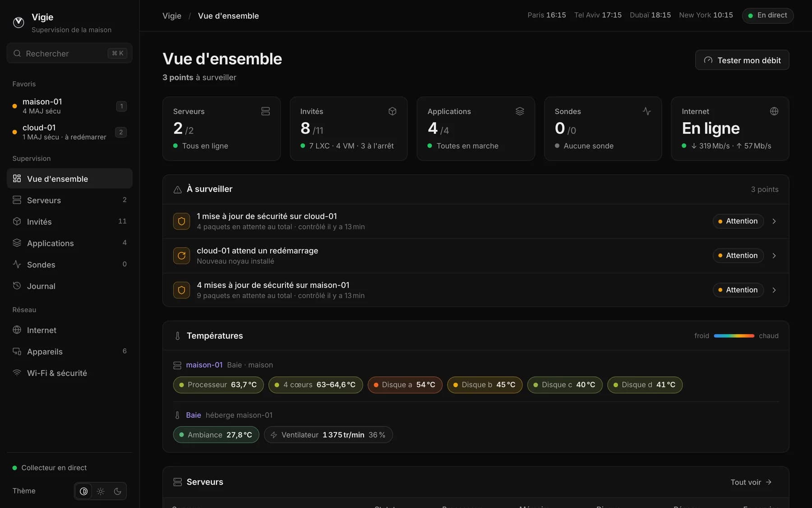Click Vigie breadcrumb link

[172, 16]
